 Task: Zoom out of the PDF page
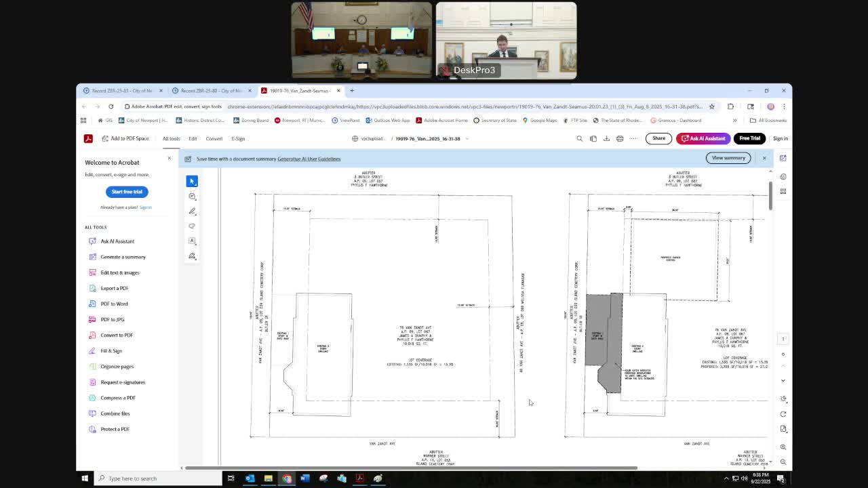click(783, 462)
